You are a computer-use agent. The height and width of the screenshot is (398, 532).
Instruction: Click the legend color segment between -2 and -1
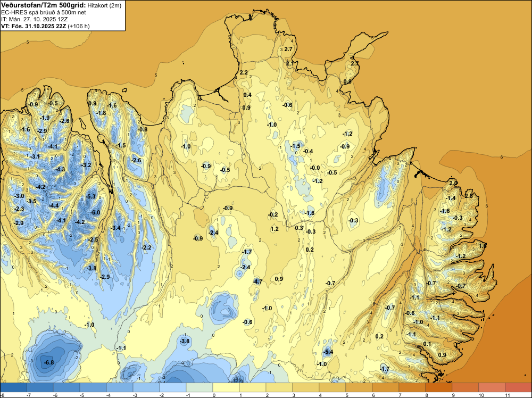[x=173, y=387]
